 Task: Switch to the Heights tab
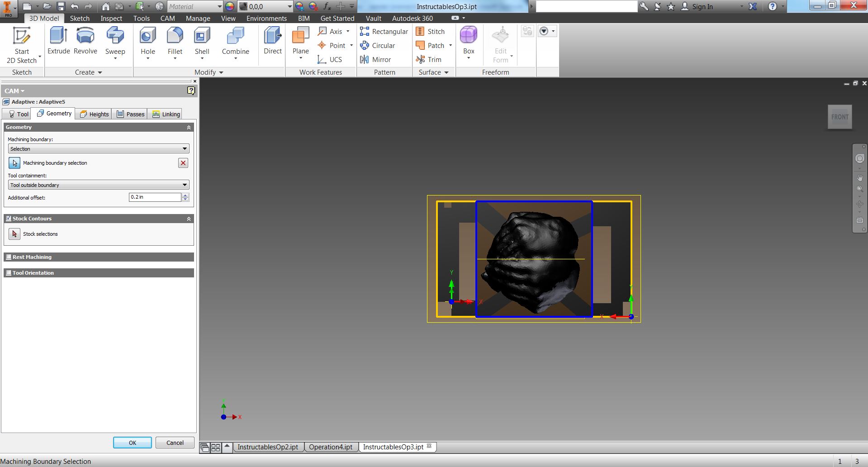tap(94, 114)
